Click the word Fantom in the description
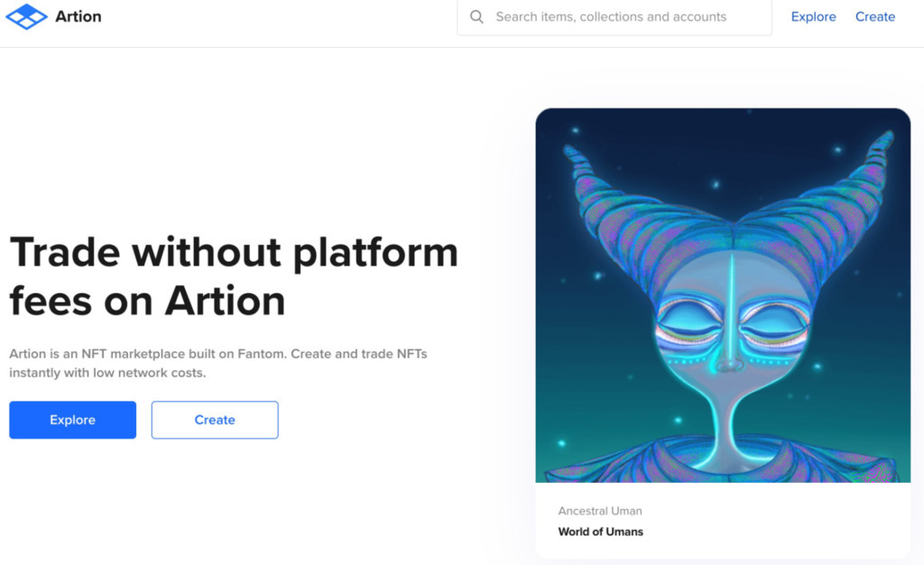 [262, 354]
